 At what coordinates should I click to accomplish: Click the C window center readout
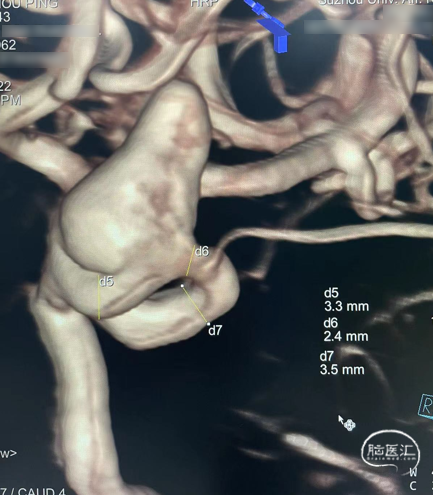[413, 486]
